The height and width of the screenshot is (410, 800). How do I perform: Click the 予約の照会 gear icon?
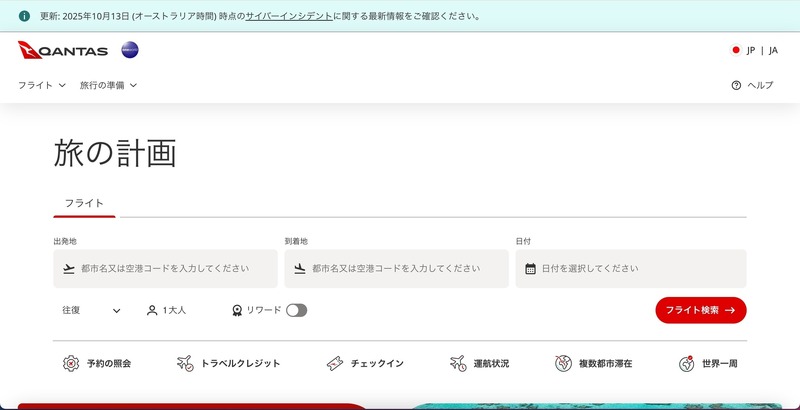[x=71, y=363]
